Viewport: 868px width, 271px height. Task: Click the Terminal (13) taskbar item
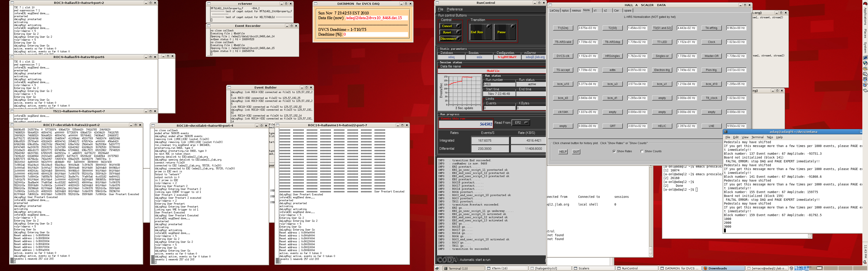pos(463,268)
